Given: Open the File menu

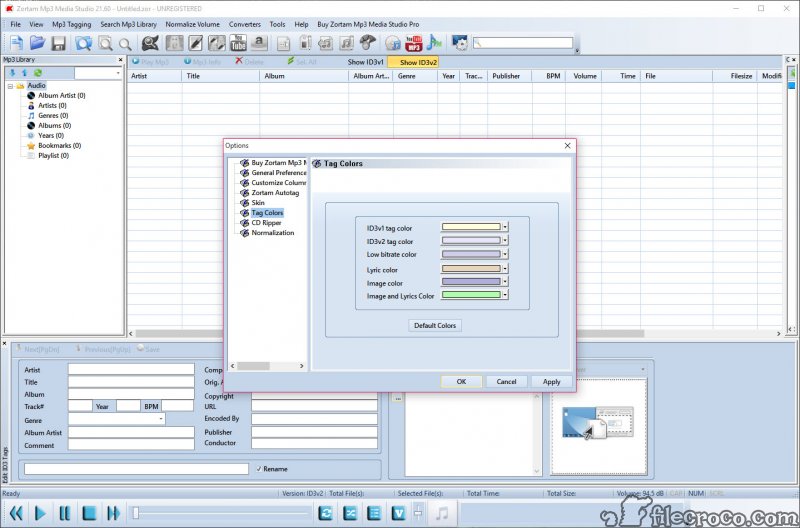Looking at the screenshot, I should click(x=15, y=24).
